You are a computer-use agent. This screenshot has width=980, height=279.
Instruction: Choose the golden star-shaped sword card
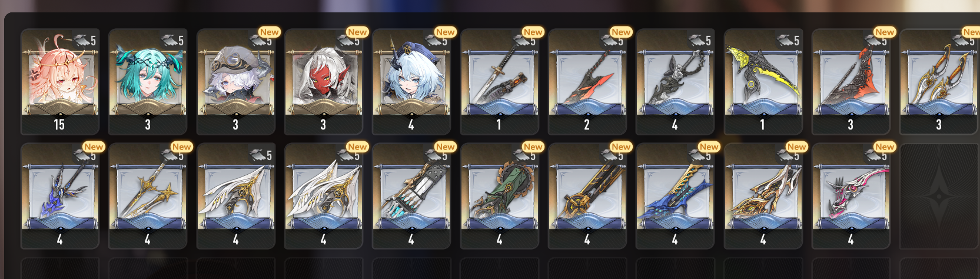[148, 196]
